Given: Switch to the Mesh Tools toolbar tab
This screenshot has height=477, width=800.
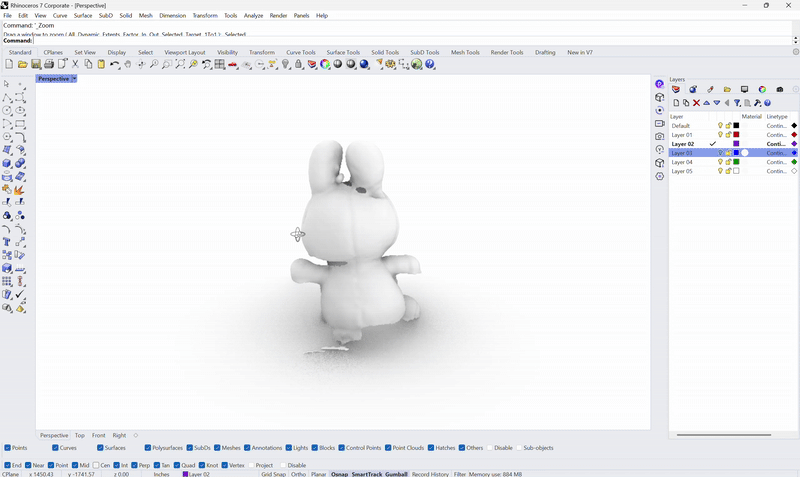Looking at the screenshot, I should click(465, 52).
